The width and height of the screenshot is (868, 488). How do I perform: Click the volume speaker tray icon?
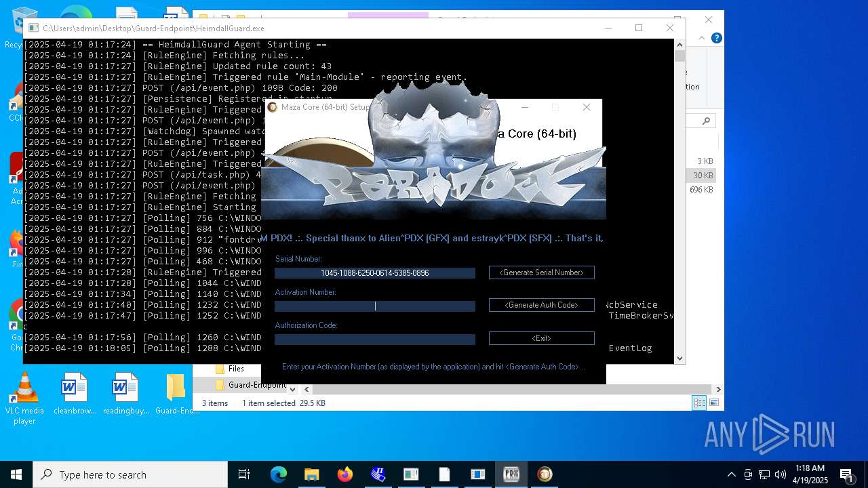click(x=781, y=474)
